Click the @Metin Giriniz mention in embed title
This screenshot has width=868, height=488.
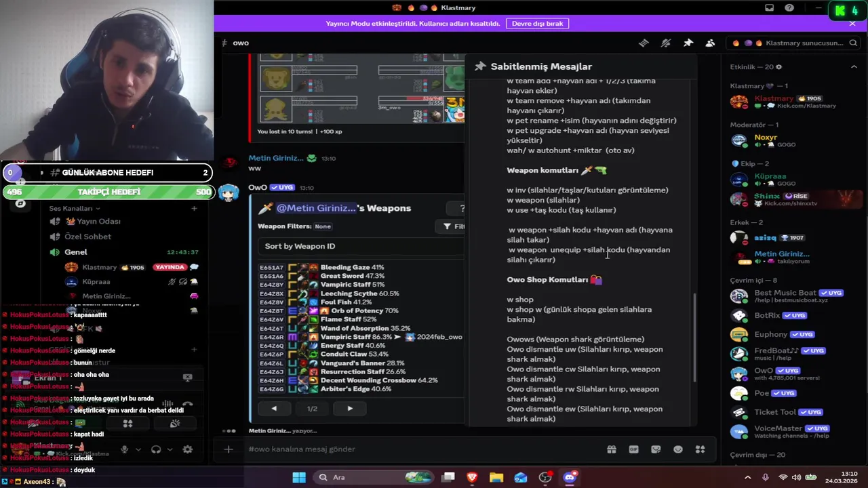click(x=317, y=208)
